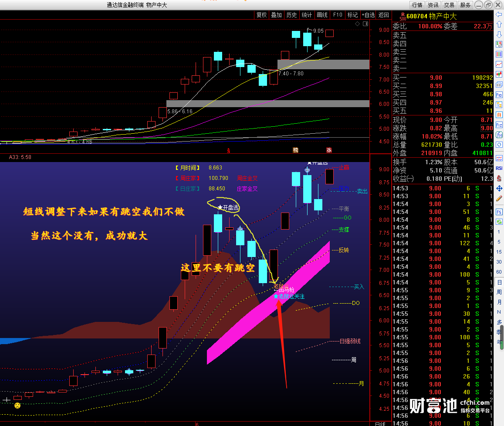Viewport: 504px width, 426px height.
Task: Click the F5 chart switch icon
Action: click(499, 212)
